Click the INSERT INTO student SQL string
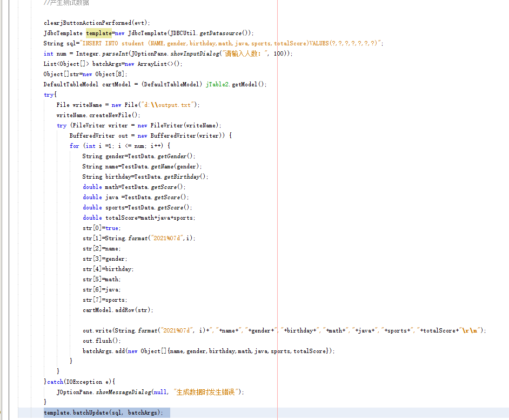 tap(231, 43)
